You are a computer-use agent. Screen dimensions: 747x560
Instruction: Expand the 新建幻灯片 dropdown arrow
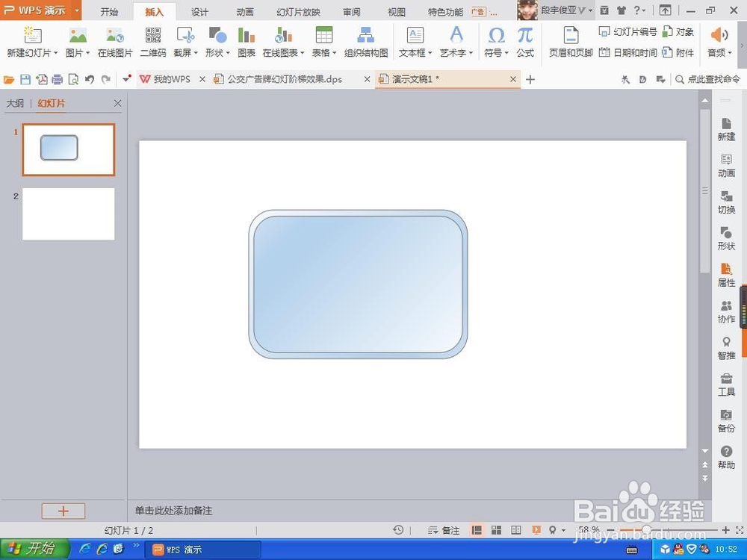coord(56,53)
